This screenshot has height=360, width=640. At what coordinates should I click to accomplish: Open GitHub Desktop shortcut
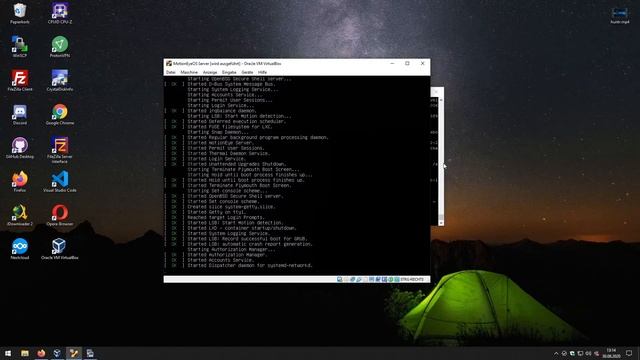point(20,148)
